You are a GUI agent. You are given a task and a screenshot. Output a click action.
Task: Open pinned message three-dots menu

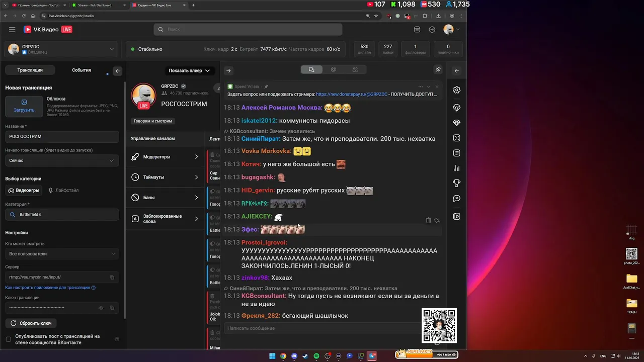[421, 86]
